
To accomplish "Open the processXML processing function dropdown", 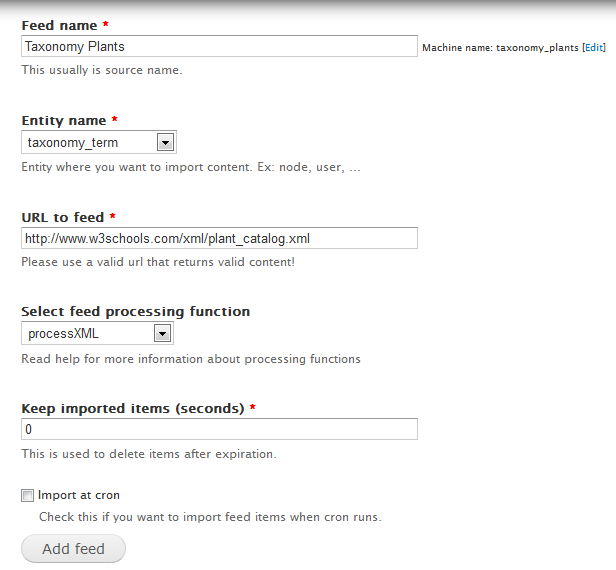I will click(x=97, y=334).
